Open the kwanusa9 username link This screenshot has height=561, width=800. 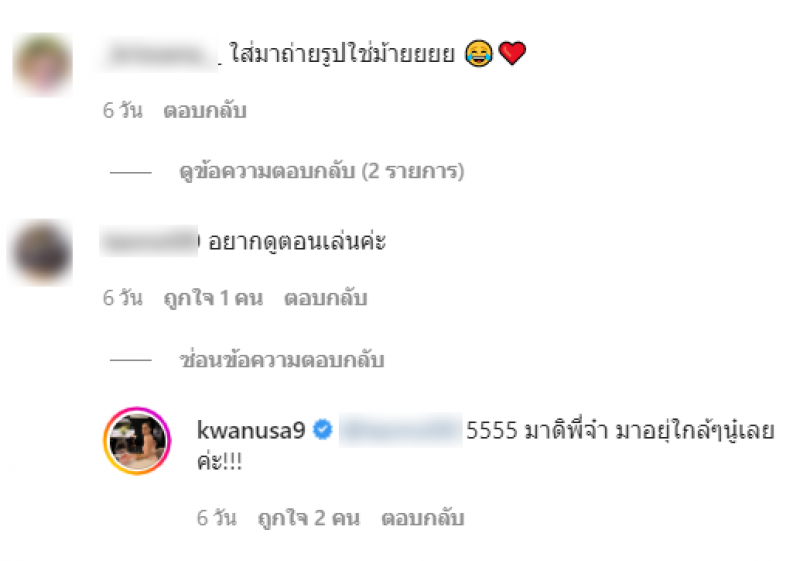coord(251,430)
